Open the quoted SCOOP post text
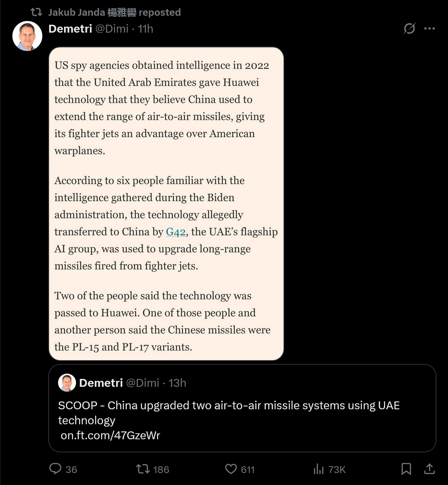The height and width of the screenshot is (485, 448). 229,413
